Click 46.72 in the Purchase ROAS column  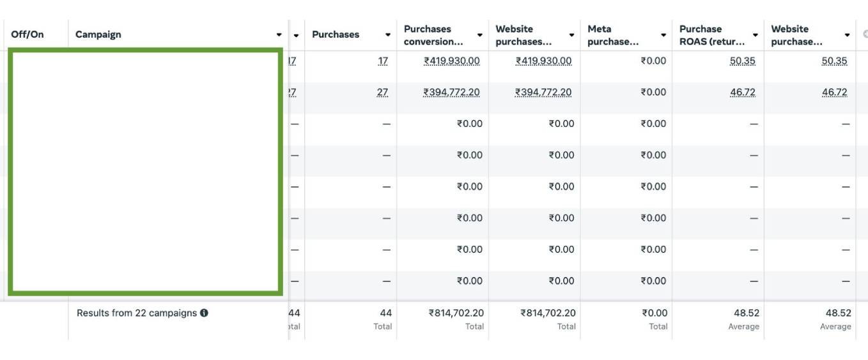click(742, 93)
